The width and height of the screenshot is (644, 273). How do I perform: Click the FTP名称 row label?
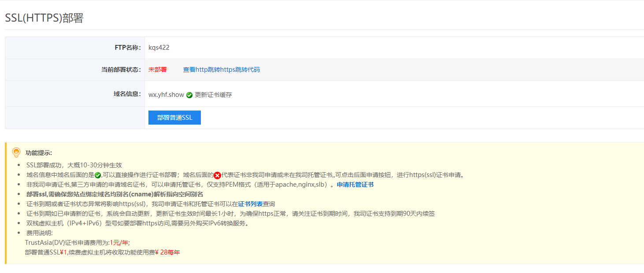tap(127, 48)
